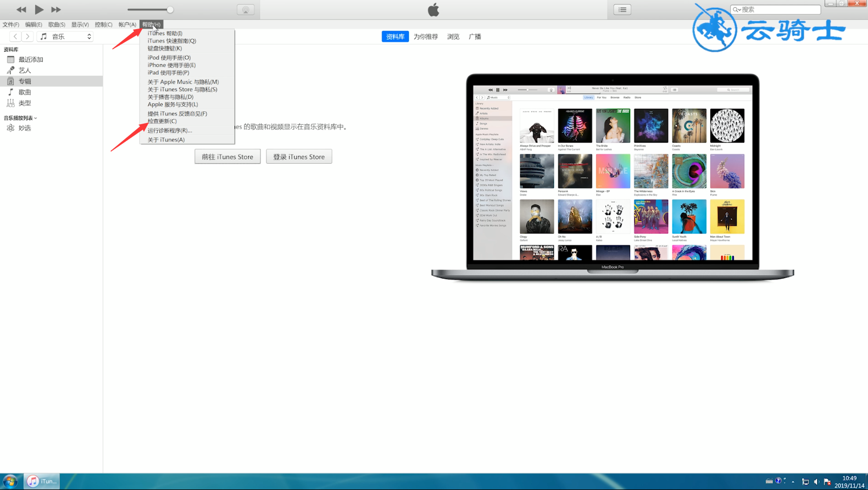Show hidden tray icons arrow

coord(793,482)
